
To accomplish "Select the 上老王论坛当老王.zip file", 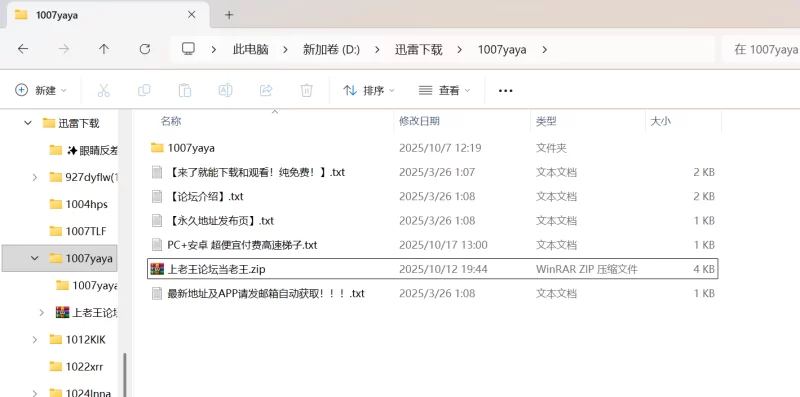I will [433, 269].
